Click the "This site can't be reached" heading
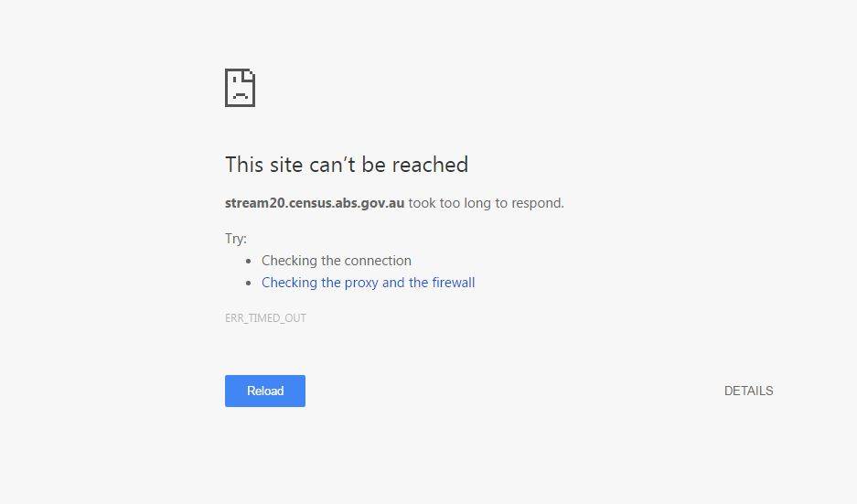The height and width of the screenshot is (504, 857). click(347, 165)
